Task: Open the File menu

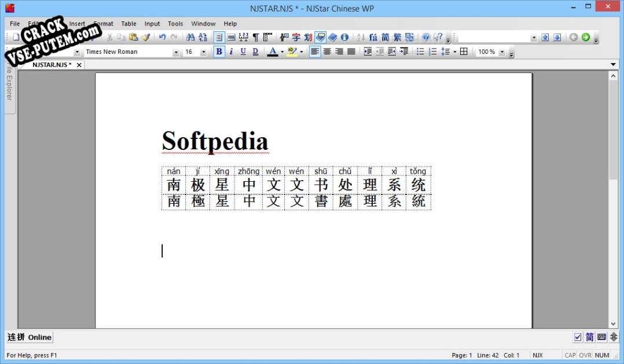Action: pos(14,24)
